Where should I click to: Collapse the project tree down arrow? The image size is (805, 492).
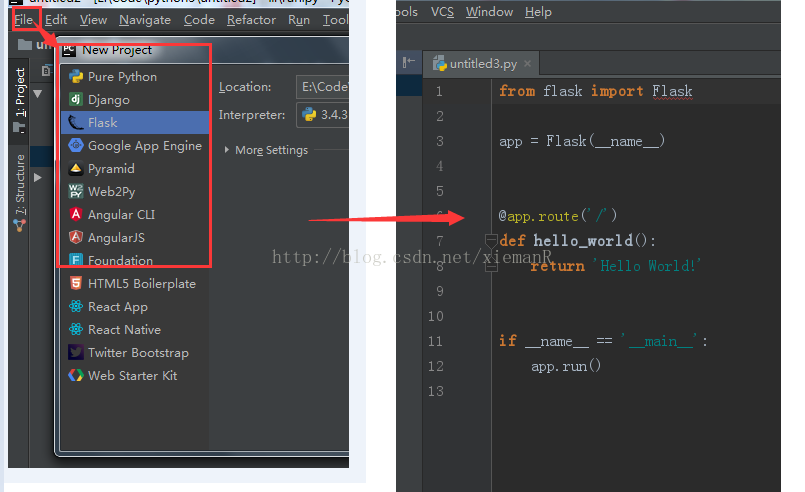click(x=37, y=94)
